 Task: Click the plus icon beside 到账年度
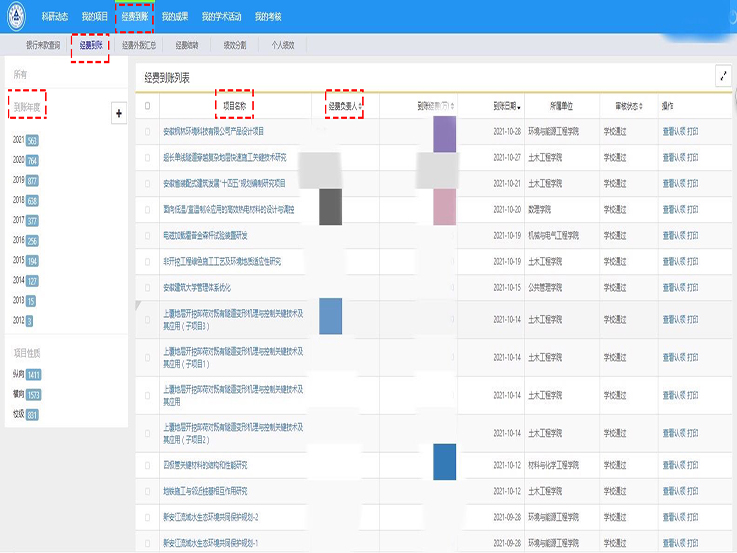pyautogui.click(x=119, y=114)
